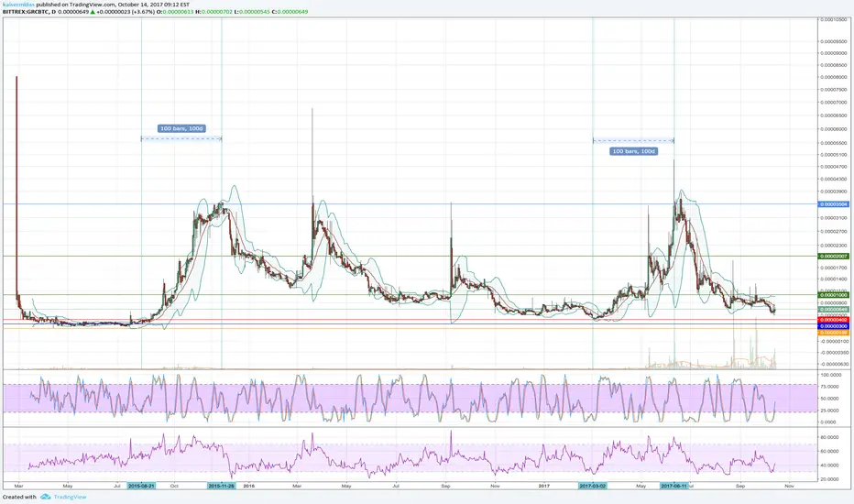Click the high value 0.00000702 in the header
The width and height of the screenshot is (854, 504).
[x=217, y=11]
